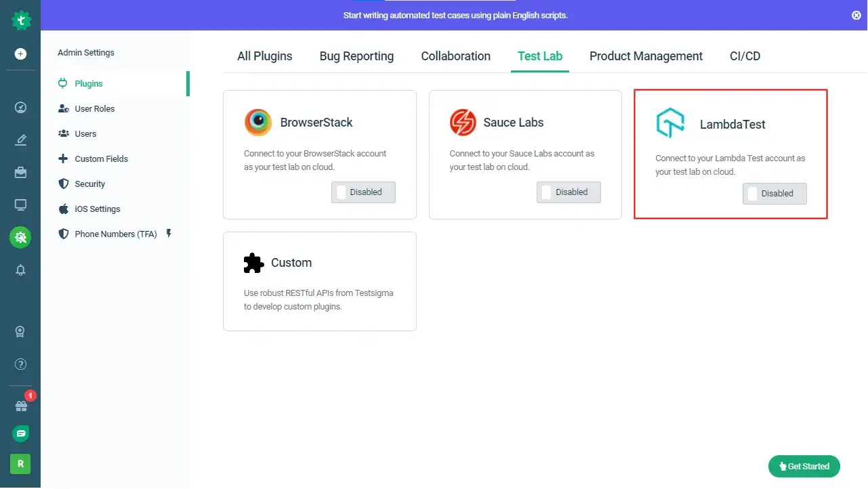
Task: Open User Roles from Admin Settings
Action: (94, 108)
